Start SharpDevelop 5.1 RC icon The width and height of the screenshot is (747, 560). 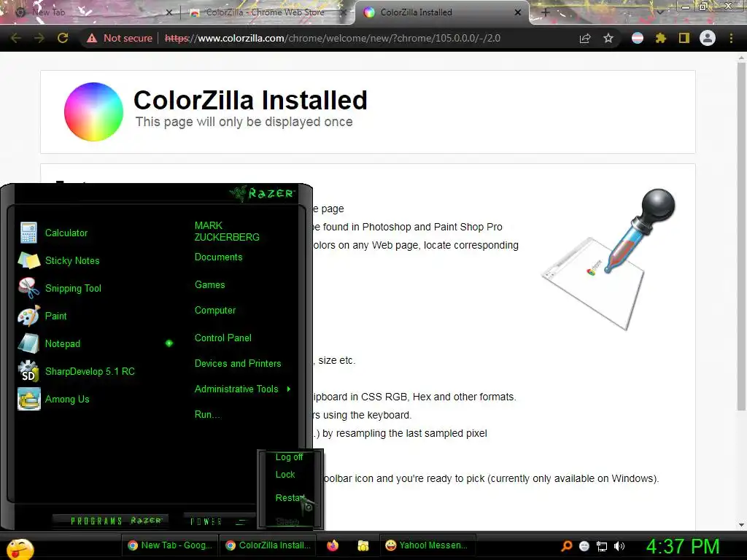point(29,371)
